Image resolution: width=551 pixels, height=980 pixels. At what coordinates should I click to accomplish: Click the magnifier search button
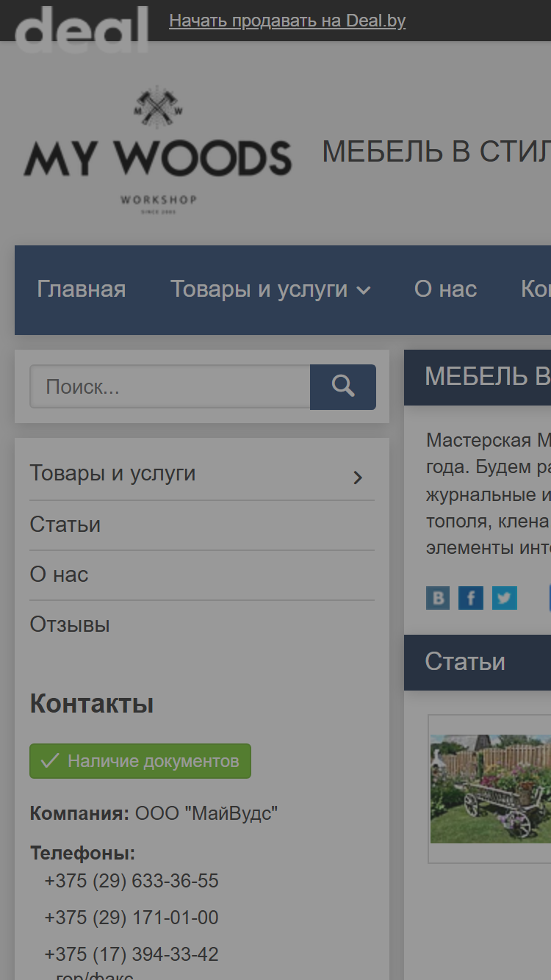coord(343,387)
